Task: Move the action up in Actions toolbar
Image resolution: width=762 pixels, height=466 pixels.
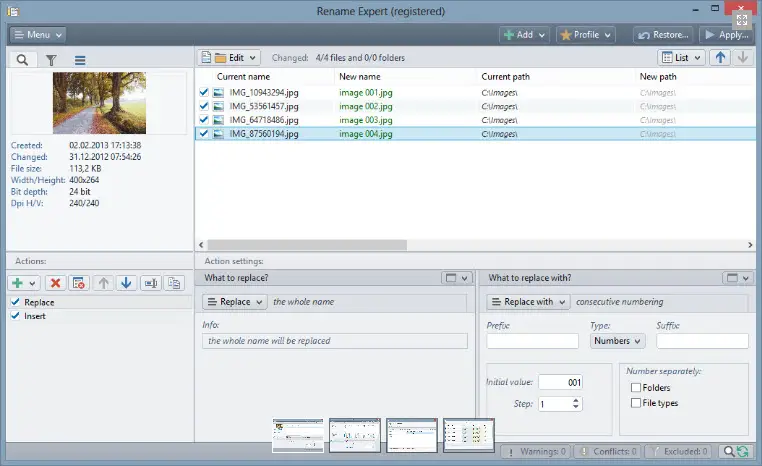Action: (104, 283)
